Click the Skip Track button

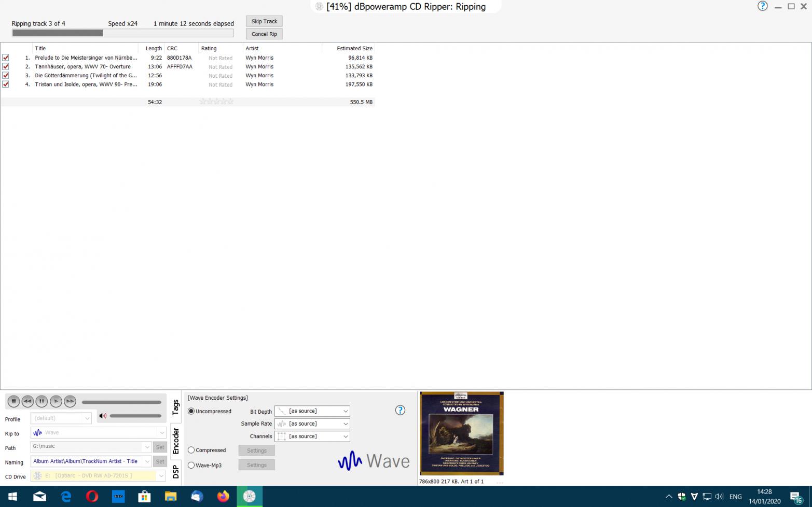pyautogui.click(x=264, y=21)
